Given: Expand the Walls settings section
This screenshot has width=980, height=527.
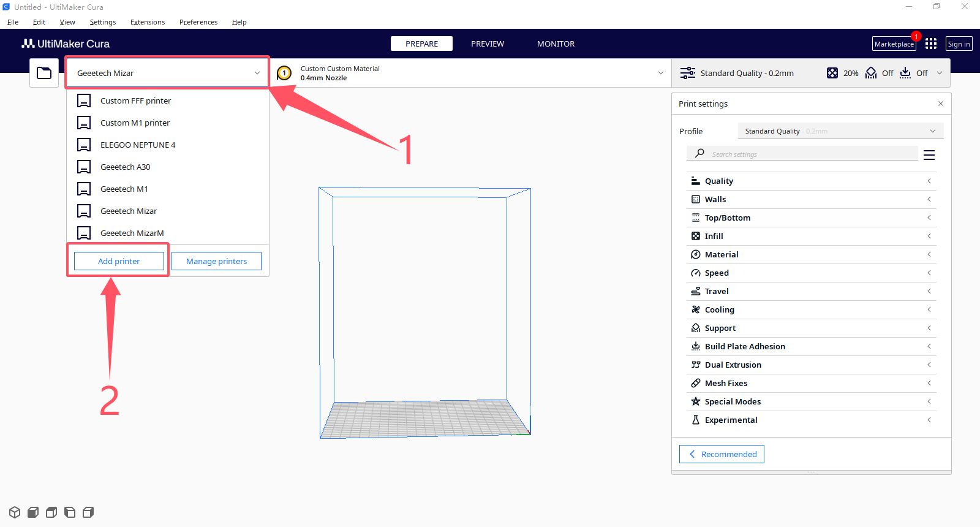Looking at the screenshot, I should (x=812, y=199).
